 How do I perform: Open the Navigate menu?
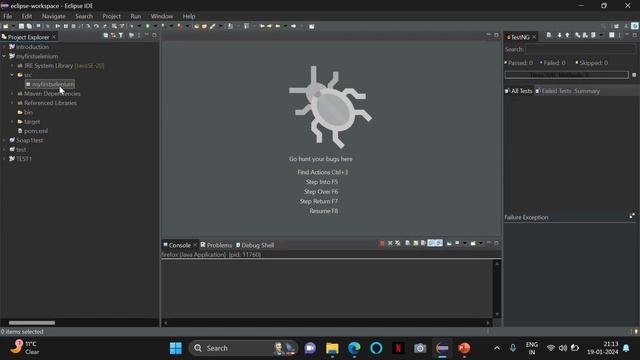point(53,16)
